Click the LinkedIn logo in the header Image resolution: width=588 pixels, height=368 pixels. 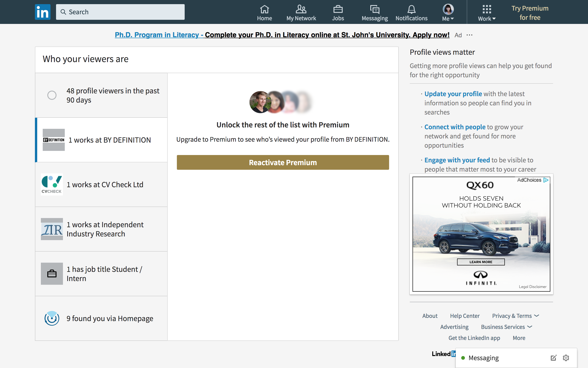point(42,12)
